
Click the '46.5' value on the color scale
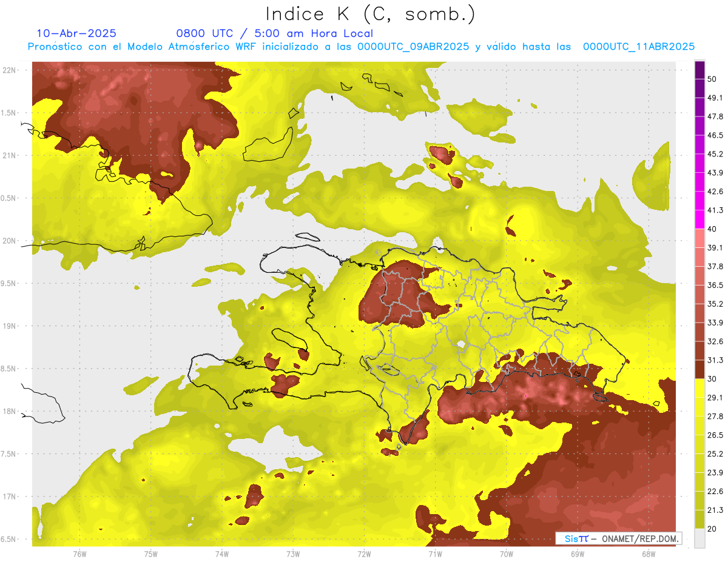pyautogui.click(x=716, y=135)
